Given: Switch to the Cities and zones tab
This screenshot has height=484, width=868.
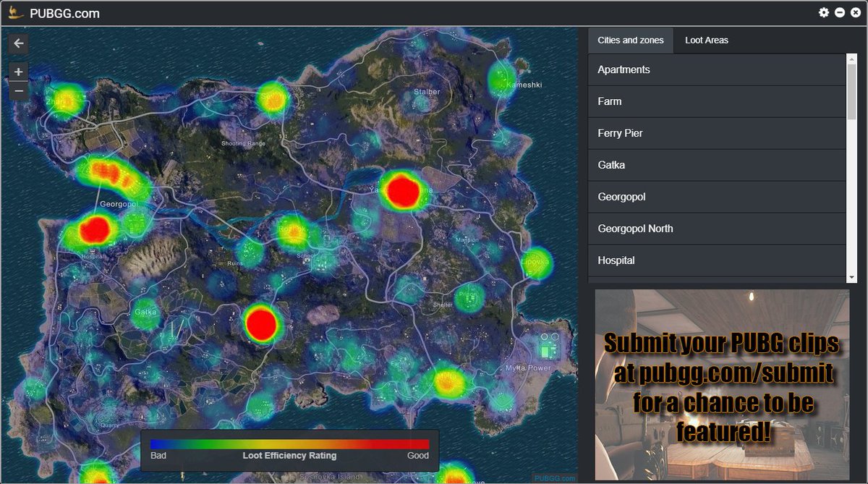Looking at the screenshot, I should click(x=630, y=41).
